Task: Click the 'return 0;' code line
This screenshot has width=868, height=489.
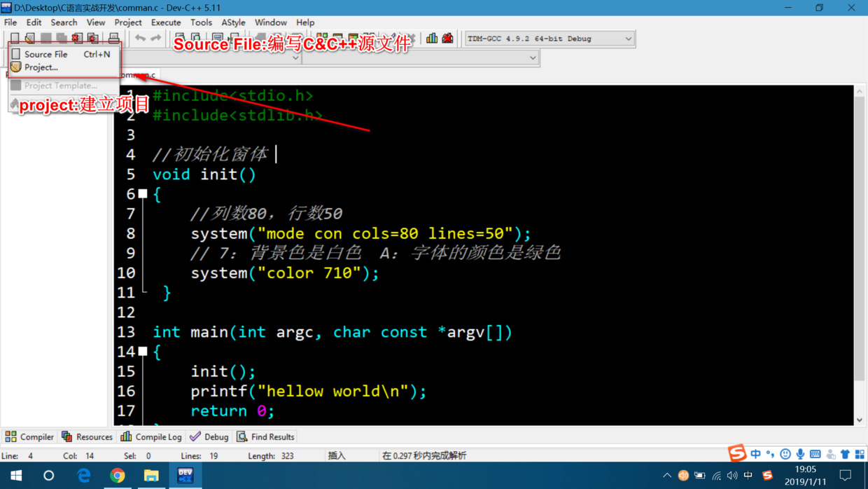Action: [x=232, y=411]
